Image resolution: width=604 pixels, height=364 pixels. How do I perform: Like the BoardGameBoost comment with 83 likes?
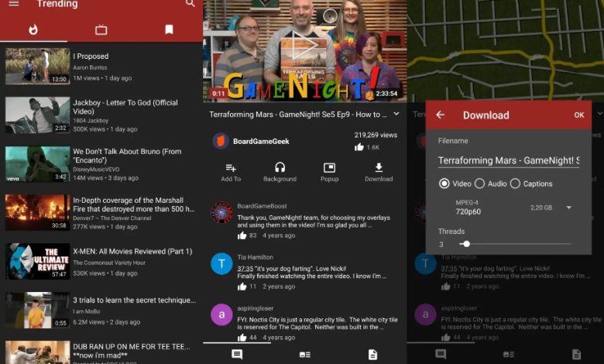tap(242, 235)
